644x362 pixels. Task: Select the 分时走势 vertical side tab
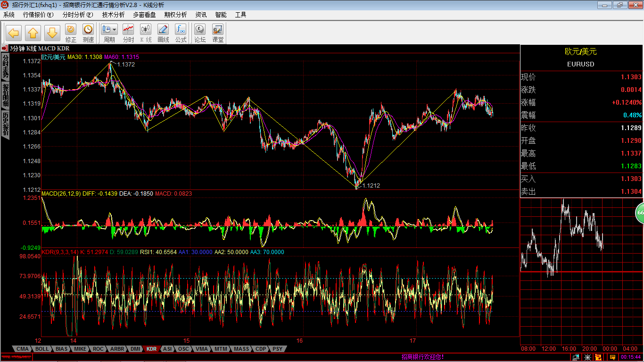point(5,66)
